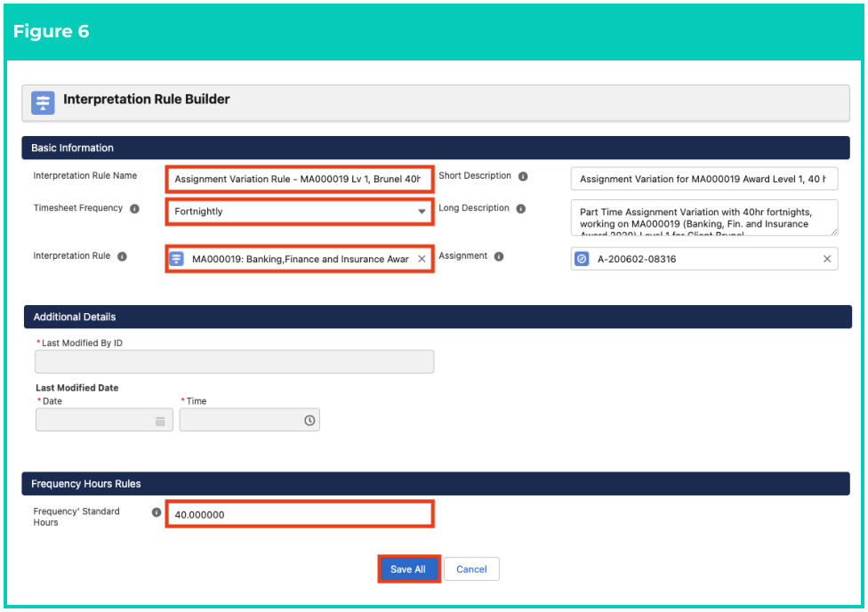The width and height of the screenshot is (868, 612).
Task: Remove the A-200602-08316 assignment selection
Action: [x=827, y=259]
